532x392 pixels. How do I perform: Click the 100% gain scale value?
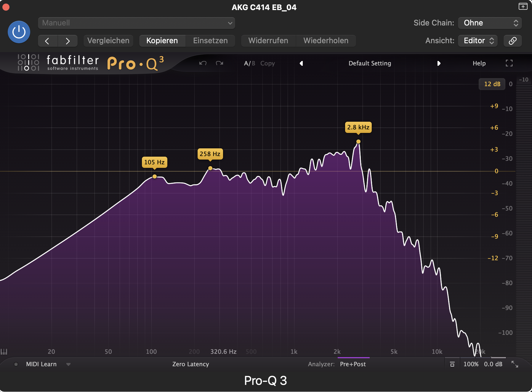(x=471, y=364)
